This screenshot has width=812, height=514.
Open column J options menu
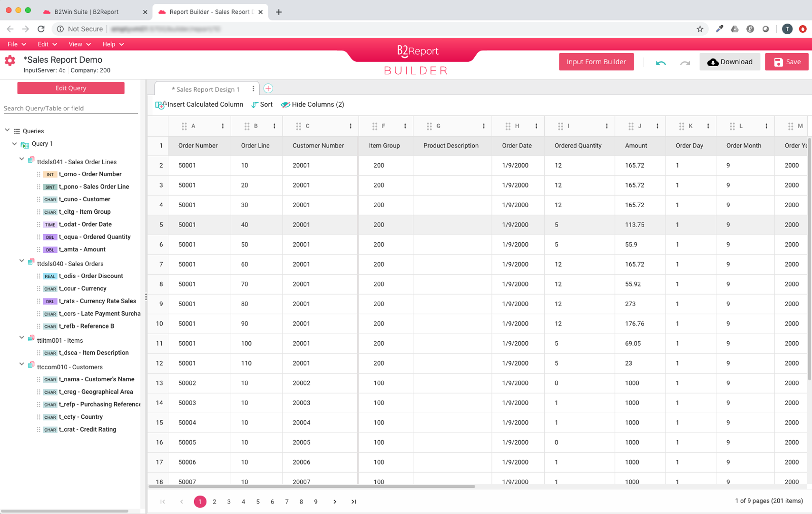657,126
